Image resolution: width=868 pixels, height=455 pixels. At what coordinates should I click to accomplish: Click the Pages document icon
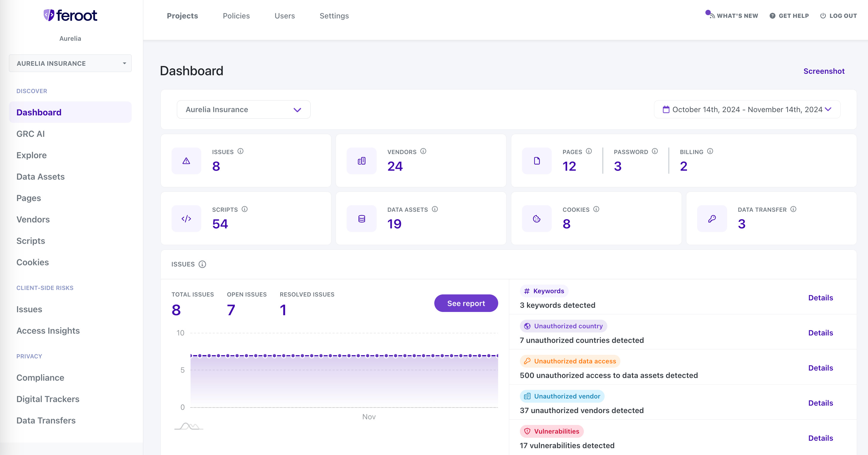click(x=537, y=161)
